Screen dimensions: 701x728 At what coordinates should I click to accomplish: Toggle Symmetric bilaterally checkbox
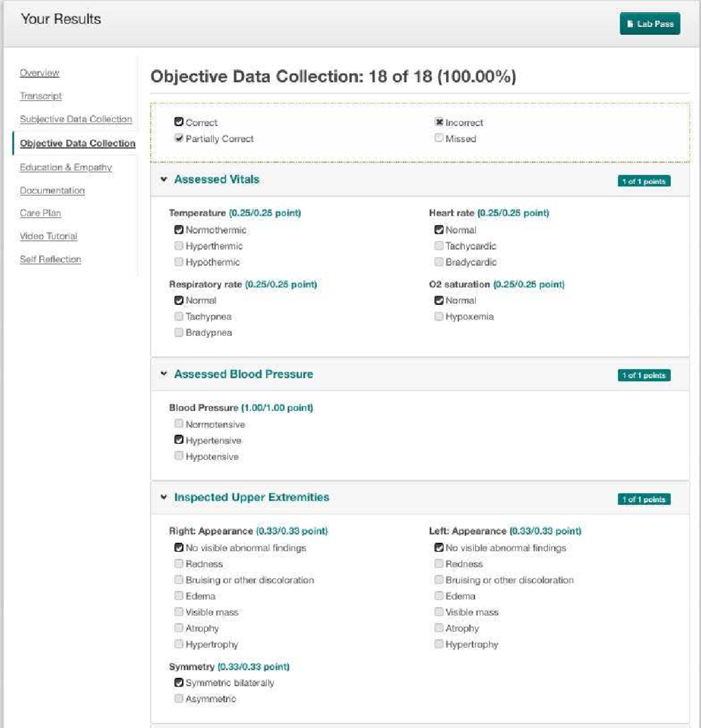[x=179, y=682]
